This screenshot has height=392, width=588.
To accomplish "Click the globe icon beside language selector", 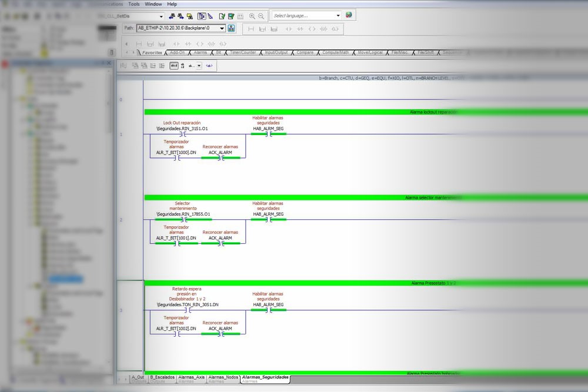I will 349,15.
